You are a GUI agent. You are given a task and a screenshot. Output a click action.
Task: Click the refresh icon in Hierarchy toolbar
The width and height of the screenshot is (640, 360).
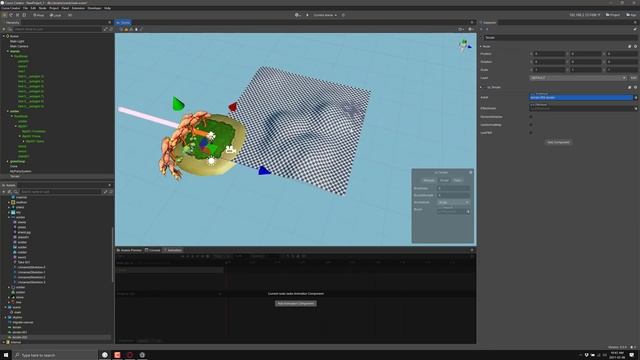click(x=111, y=29)
